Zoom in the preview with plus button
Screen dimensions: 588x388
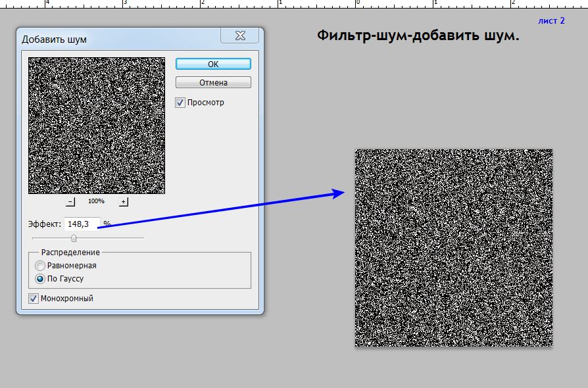click(124, 202)
